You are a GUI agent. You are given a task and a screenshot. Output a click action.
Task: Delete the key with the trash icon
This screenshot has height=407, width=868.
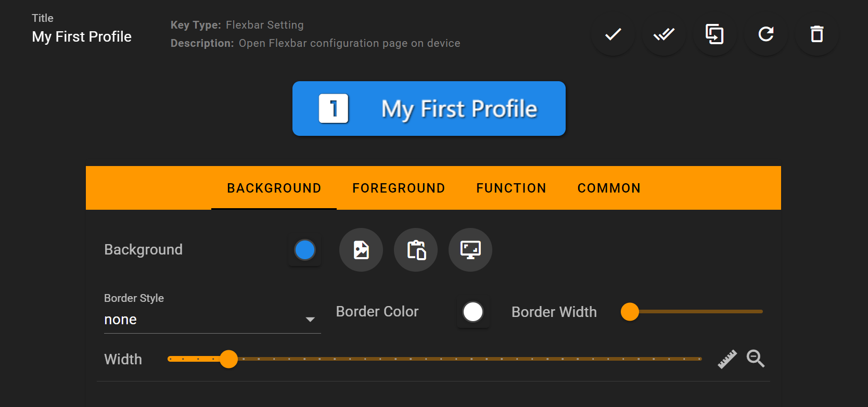[817, 34]
